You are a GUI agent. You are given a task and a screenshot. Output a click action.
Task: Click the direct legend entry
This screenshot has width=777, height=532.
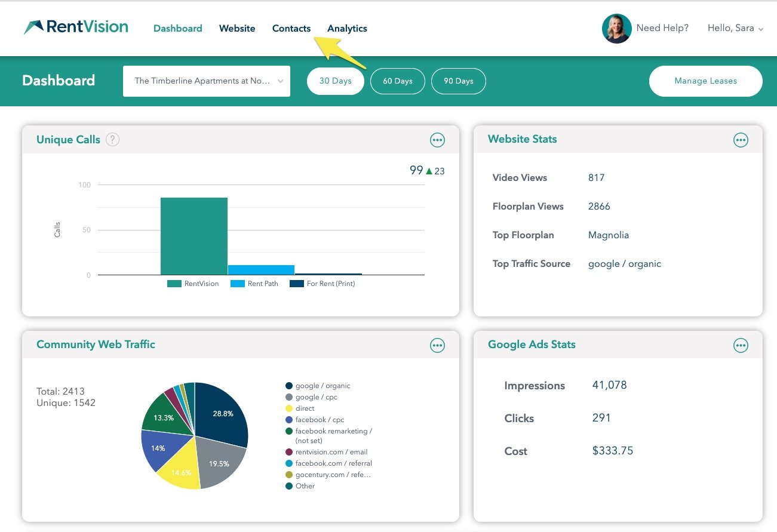(x=300, y=408)
